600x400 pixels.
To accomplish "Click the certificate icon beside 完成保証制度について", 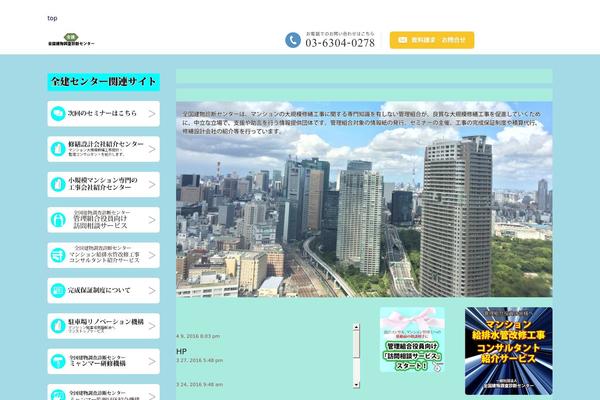I will click(x=58, y=291).
